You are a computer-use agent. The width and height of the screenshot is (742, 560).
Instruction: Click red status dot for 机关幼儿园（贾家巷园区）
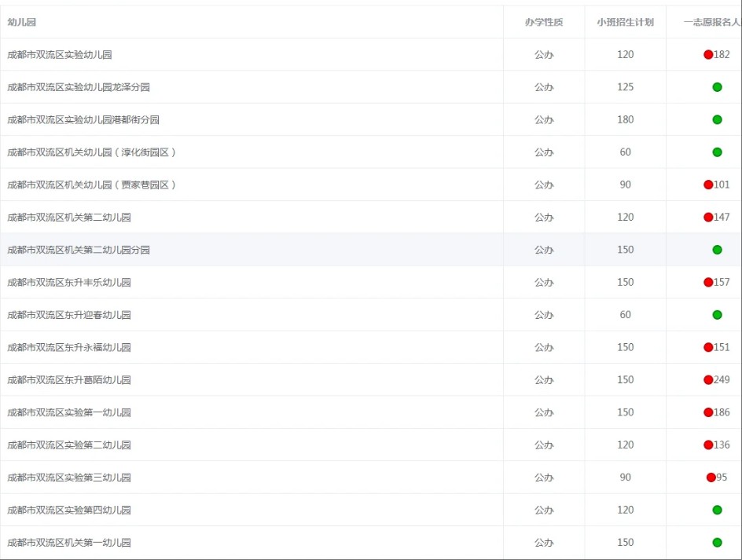coord(708,185)
